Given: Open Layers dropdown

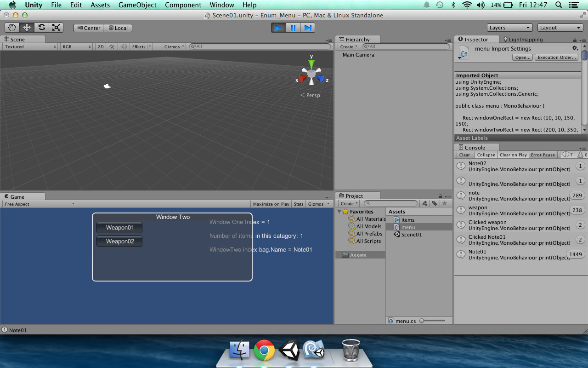Looking at the screenshot, I should [509, 28].
